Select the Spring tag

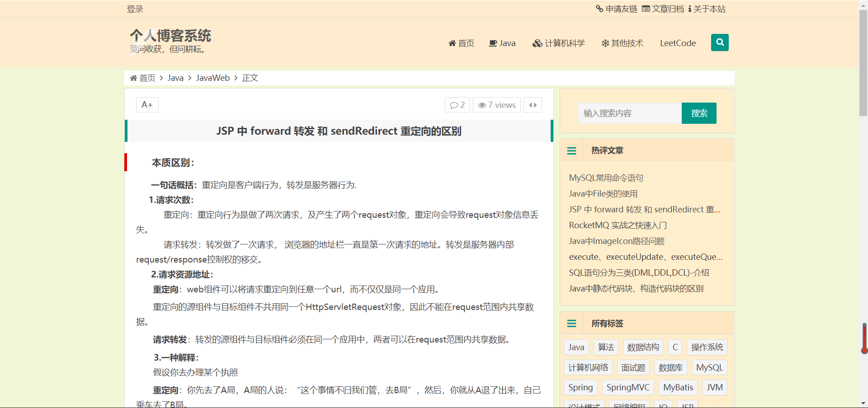(580, 387)
